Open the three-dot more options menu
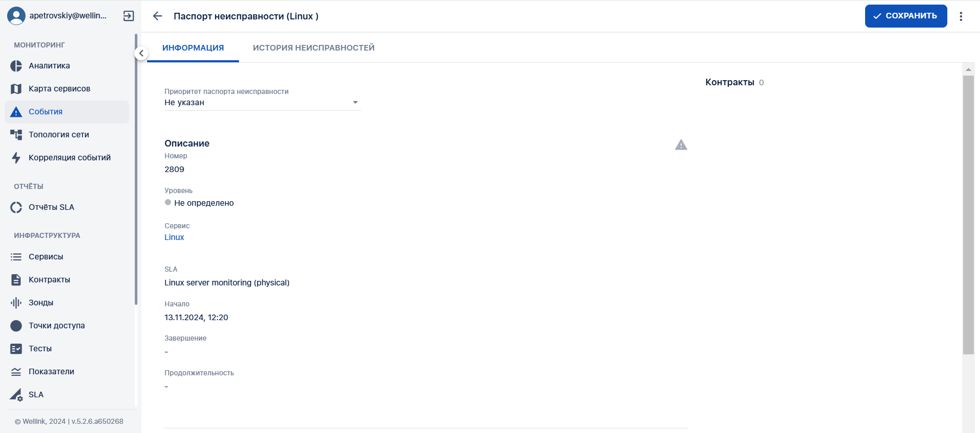Screen dimensions: 980x433 click(x=961, y=16)
